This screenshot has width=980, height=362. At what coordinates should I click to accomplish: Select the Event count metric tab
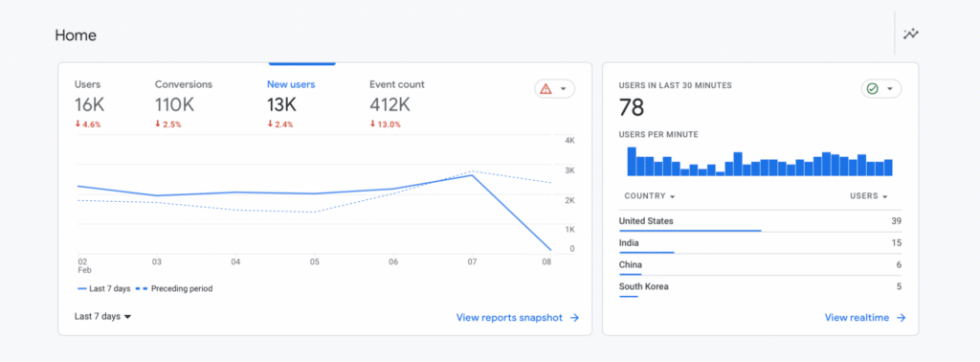pos(397,104)
